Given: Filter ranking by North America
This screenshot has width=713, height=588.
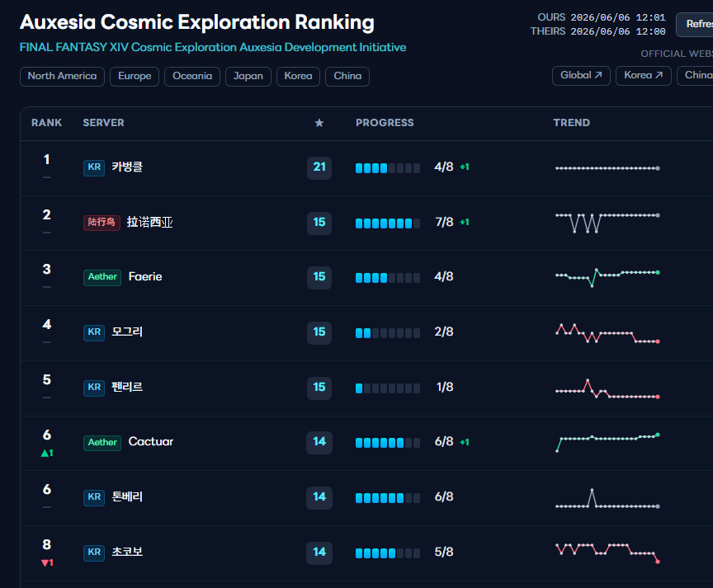Looking at the screenshot, I should (x=62, y=77).
